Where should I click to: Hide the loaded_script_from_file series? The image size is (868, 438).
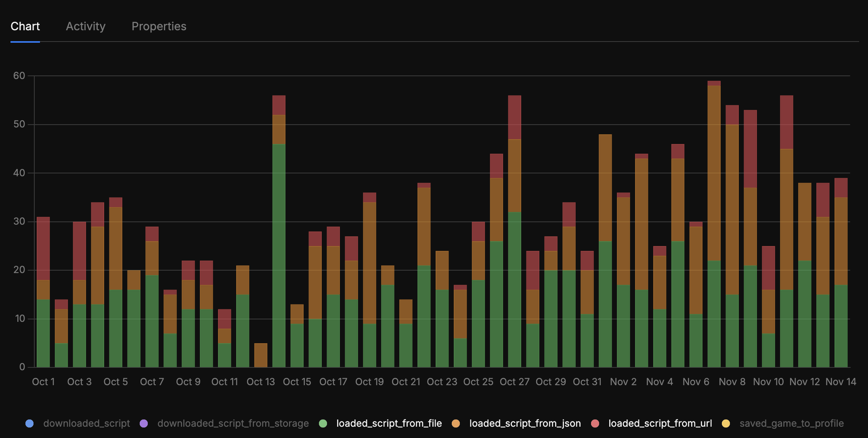coord(389,423)
